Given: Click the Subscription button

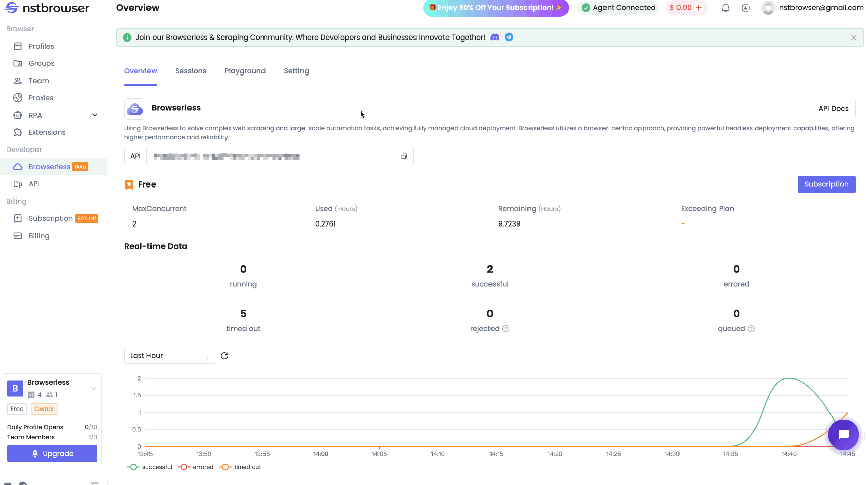Looking at the screenshot, I should pos(826,184).
